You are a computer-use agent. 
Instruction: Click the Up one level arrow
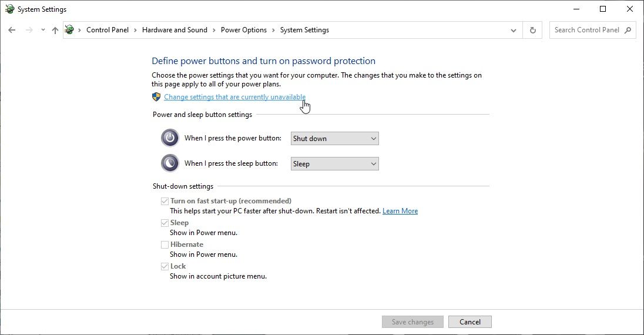tap(55, 30)
